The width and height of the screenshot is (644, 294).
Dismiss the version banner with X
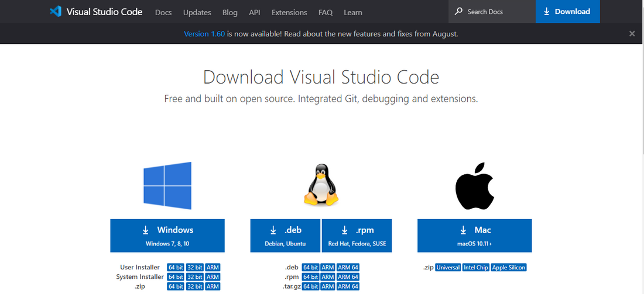point(632,34)
